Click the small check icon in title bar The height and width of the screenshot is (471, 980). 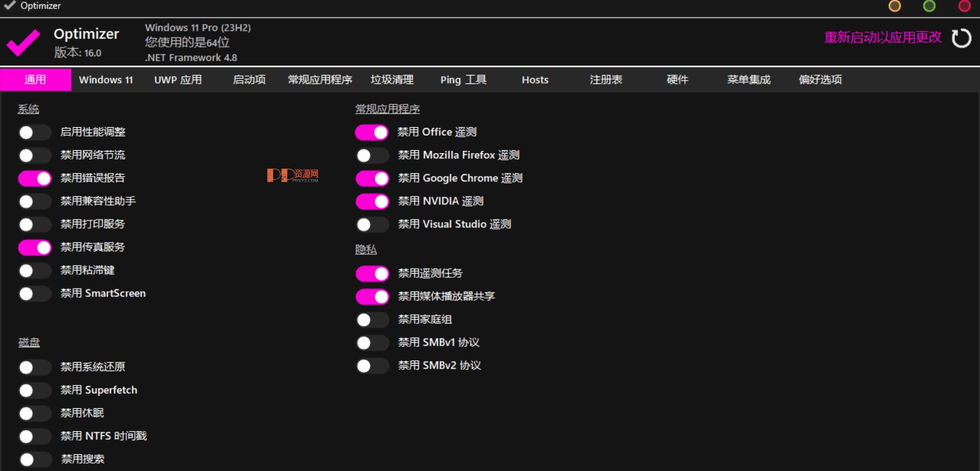[x=10, y=5]
